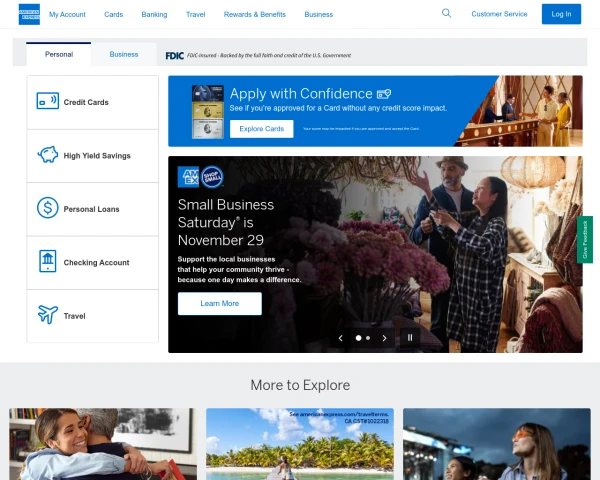The width and height of the screenshot is (600, 480).
Task: Open My Account menu
Action: tap(67, 15)
